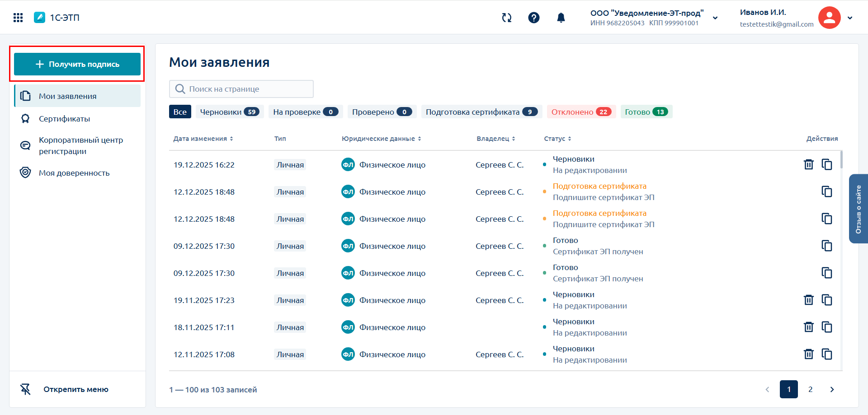Delete the 19.12.2025 16:22 draft application
The image size is (868, 415).
click(x=808, y=164)
